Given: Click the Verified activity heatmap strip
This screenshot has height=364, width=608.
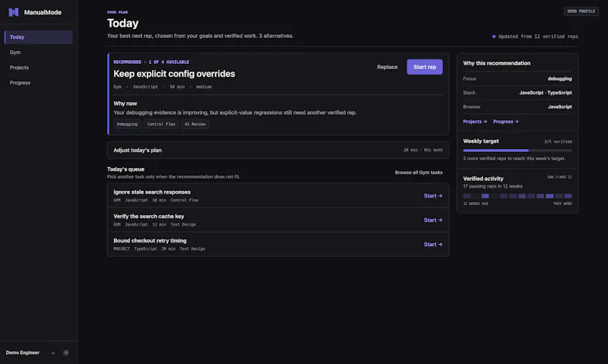Looking at the screenshot, I should click(518, 196).
